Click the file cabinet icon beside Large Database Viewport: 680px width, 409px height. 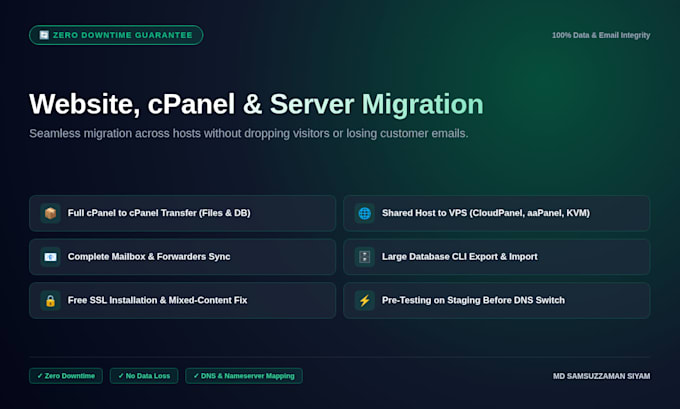click(x=364, y=257)
